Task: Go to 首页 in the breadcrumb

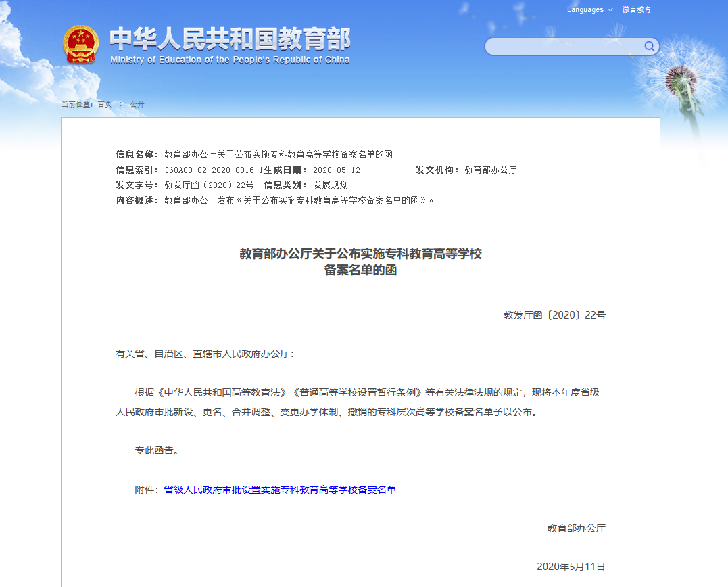Action: coord(105,104)
